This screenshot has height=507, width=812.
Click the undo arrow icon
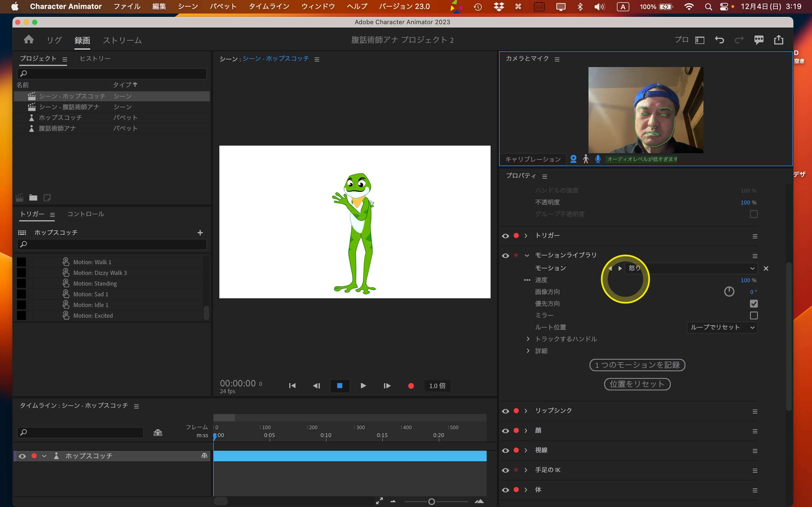[719, 40]
